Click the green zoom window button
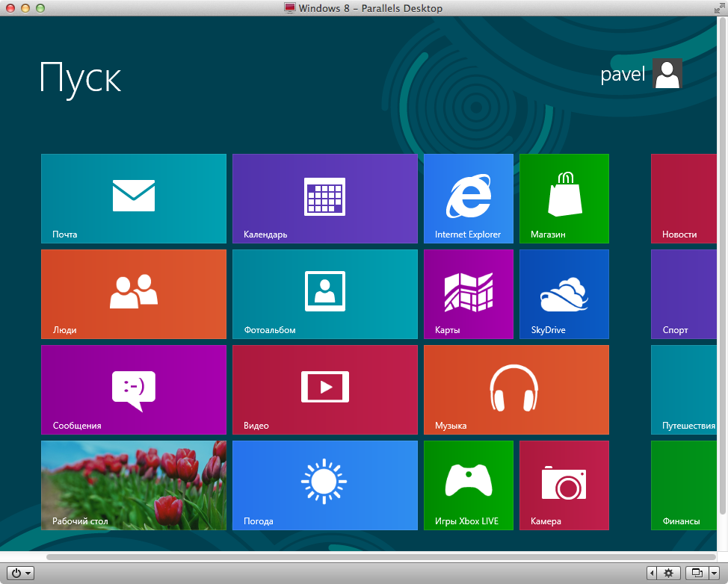 [x=40, y=8]
